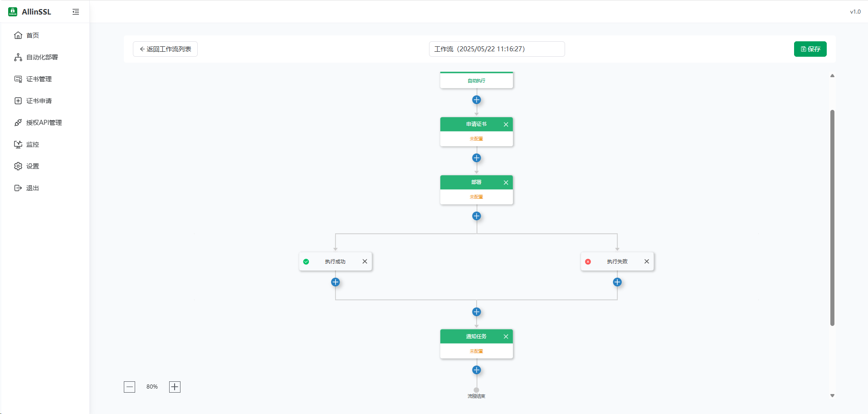Delete the 部署 node using X icon
Image resolution: width=868 pixels, height=414 pixels.
(506, 182)
